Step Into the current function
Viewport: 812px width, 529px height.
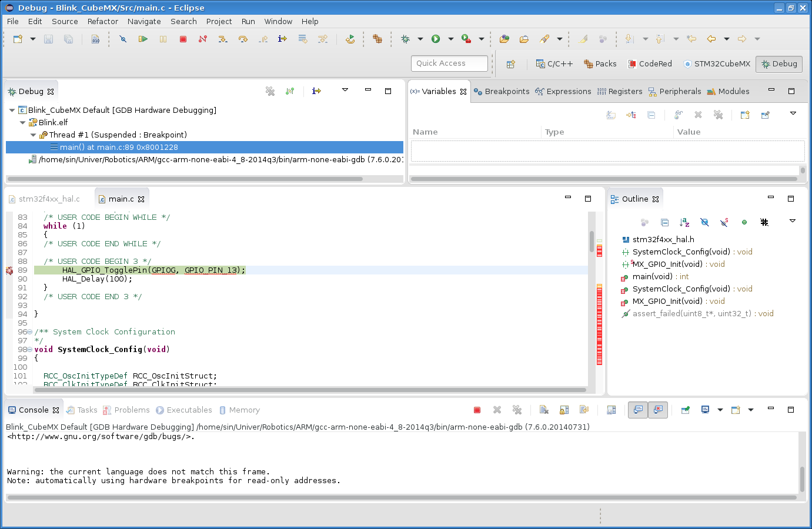(x=223, y=39)
